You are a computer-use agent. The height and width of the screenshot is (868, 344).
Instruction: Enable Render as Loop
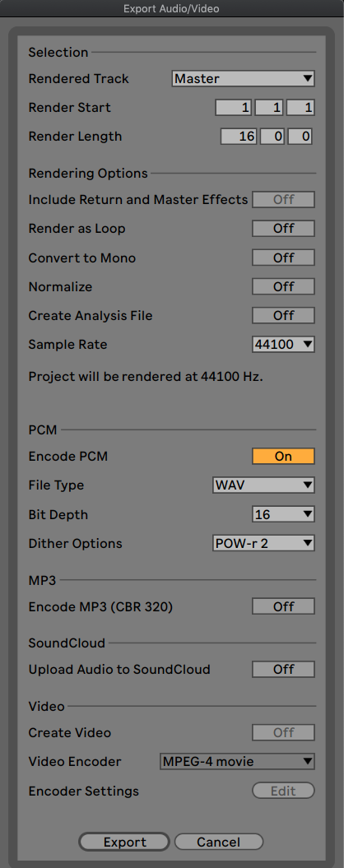tap(284, 228)
